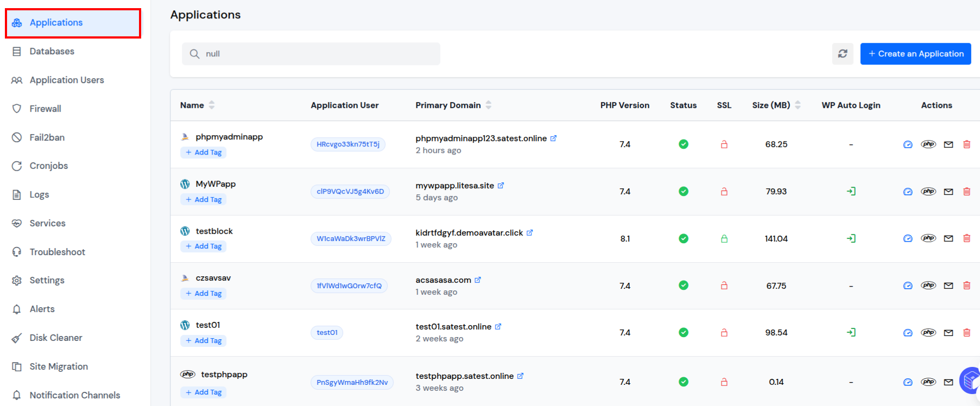The image size is (980, 406).
Task: Click SSL lock icon for czsavsav
Action: (x=724, y=286)
